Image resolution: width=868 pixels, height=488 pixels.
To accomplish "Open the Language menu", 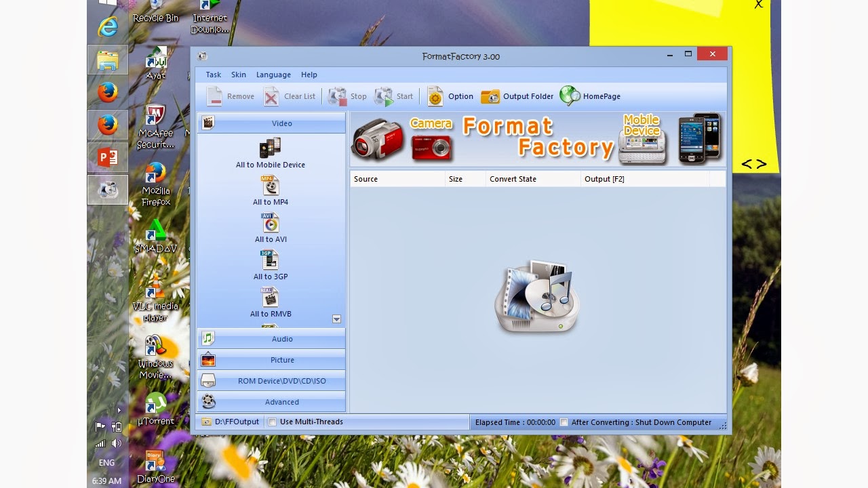I will pyautogui.click(x=273, y=75).
